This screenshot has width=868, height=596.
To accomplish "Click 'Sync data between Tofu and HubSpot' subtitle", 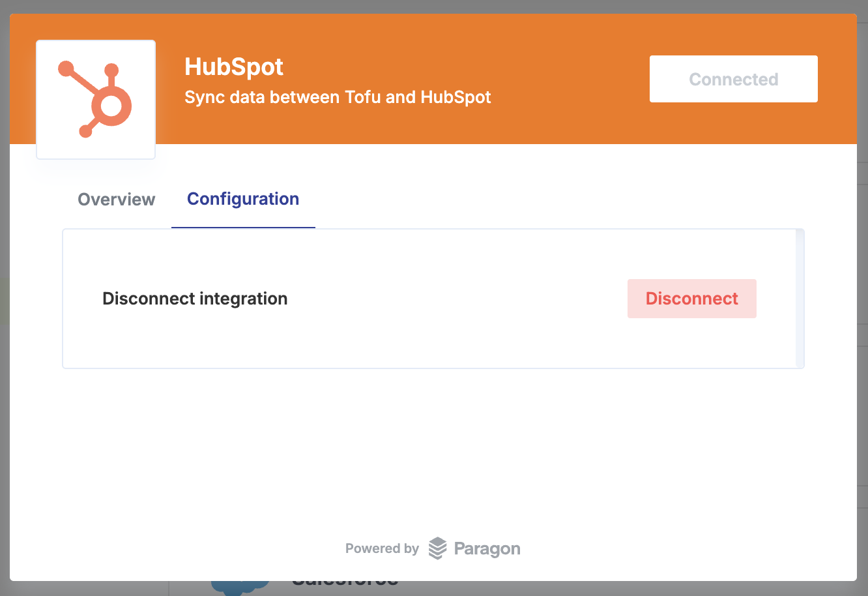I will point(338,98).
